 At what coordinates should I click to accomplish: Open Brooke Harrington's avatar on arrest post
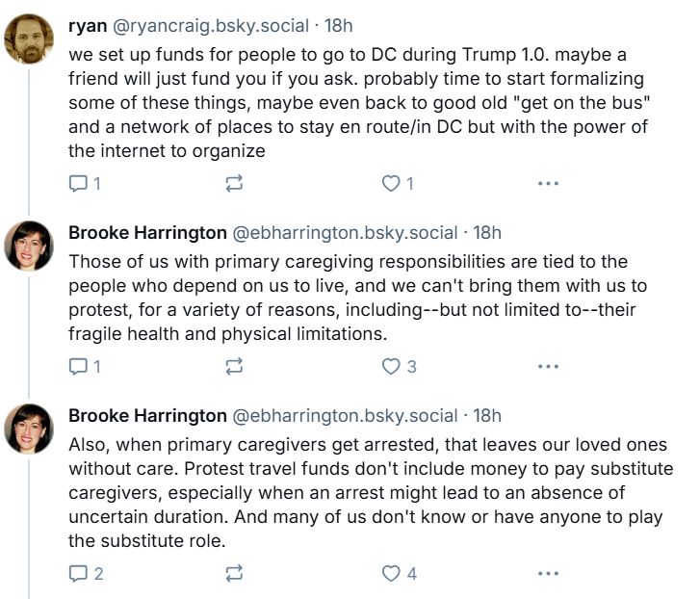[x=29, y=429]
